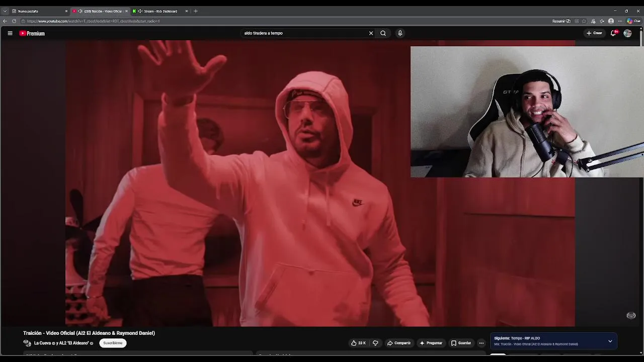The height and width of the screenshot is (362, 644).
Task: Dislike the video with thumbs down
Action: (375, 343)
